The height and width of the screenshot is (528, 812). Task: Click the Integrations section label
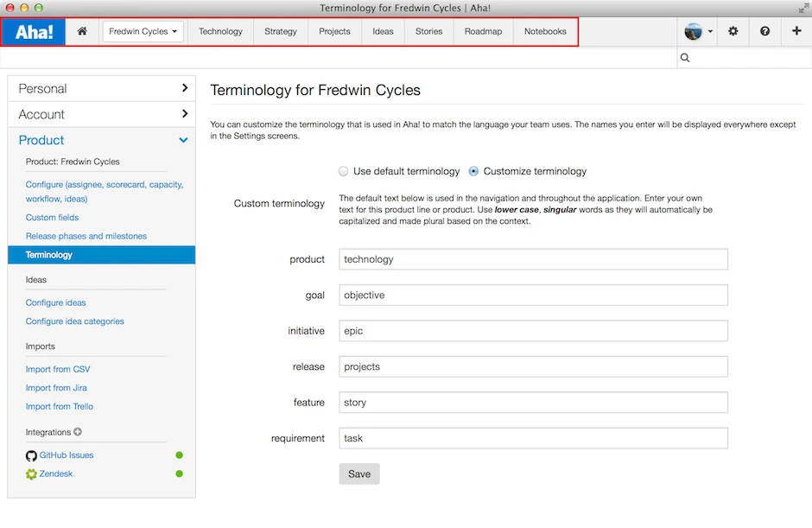[x=48, y=432]
